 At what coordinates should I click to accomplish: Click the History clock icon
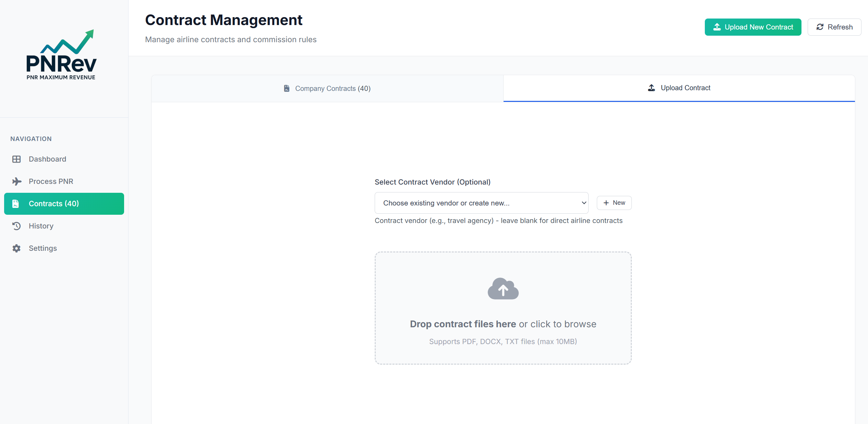[x=16, y=226]
